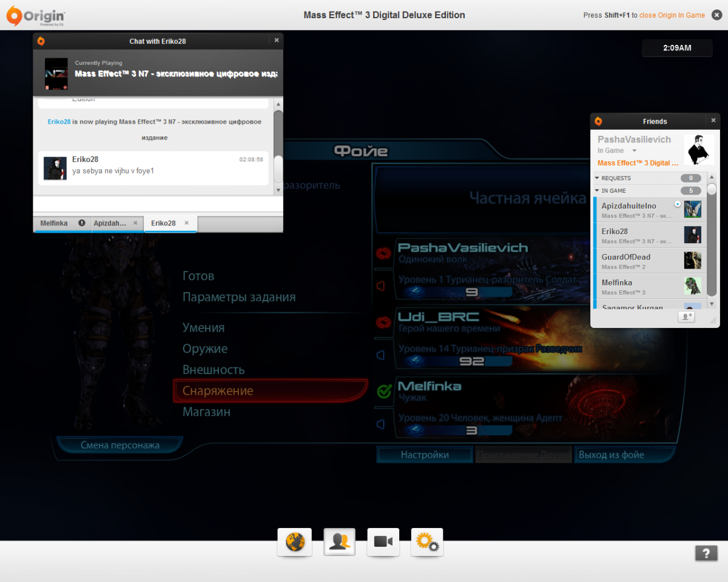
Task: Open the friends list toolbar icon
Action: coord(339,541)
